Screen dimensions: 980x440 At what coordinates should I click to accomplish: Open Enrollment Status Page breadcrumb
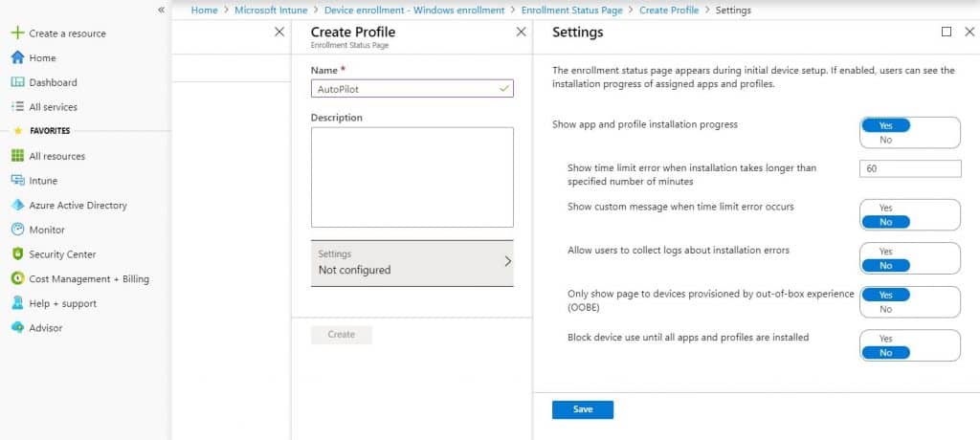[572, 10]
